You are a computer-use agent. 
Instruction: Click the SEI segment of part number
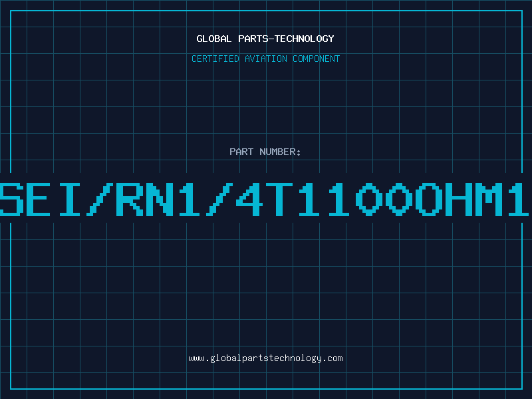(x=40, y=199)
